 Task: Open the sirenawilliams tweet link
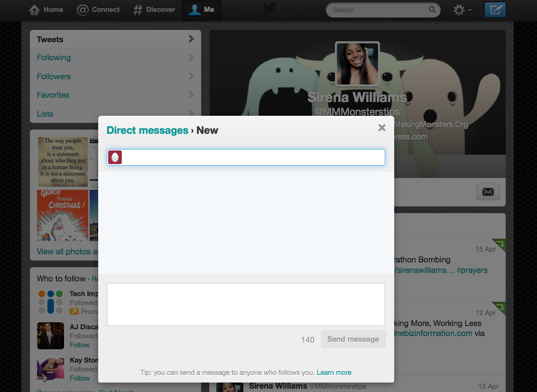point(424,270)
